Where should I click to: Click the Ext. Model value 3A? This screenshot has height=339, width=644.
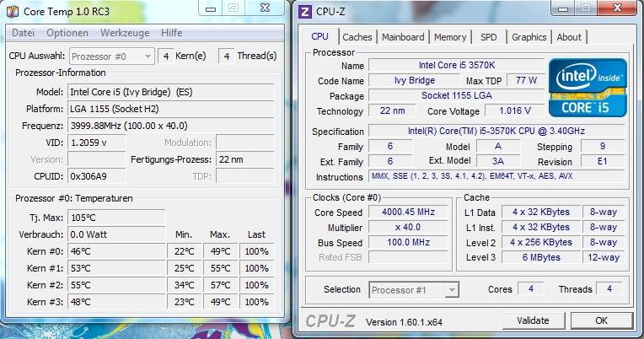(498, 161)
